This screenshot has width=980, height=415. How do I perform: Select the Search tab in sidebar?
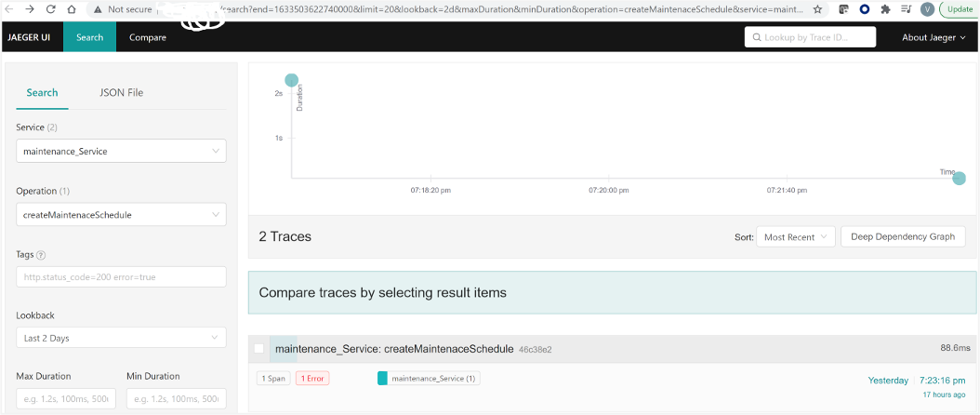42,93
